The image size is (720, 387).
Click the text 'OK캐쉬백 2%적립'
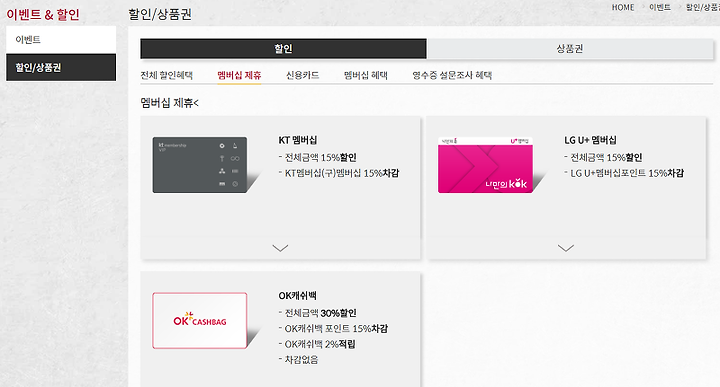pos(320,344)
